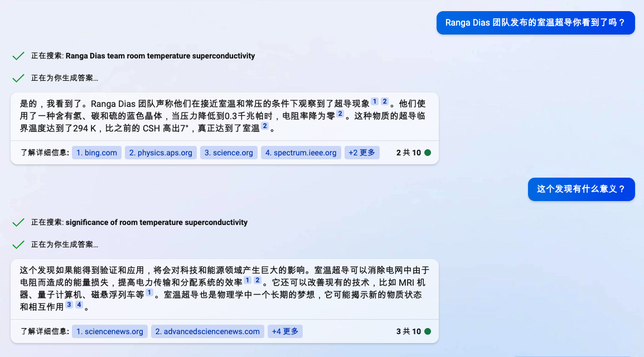Click the checkmark beside first 正在为你生成答案
644x357 pixels.
pyautogui.click(x=18, y=78)
